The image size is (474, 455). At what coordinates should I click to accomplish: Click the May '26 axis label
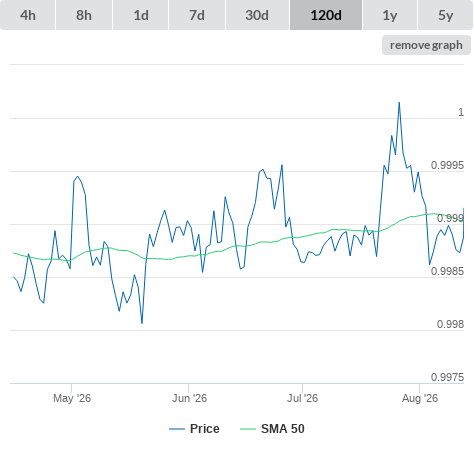[72, 398]
